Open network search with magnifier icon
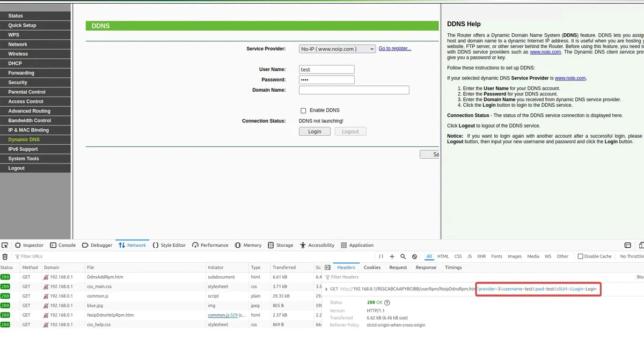Image resolution: width=644 pixels, height=340 pixels. point(403,256)
